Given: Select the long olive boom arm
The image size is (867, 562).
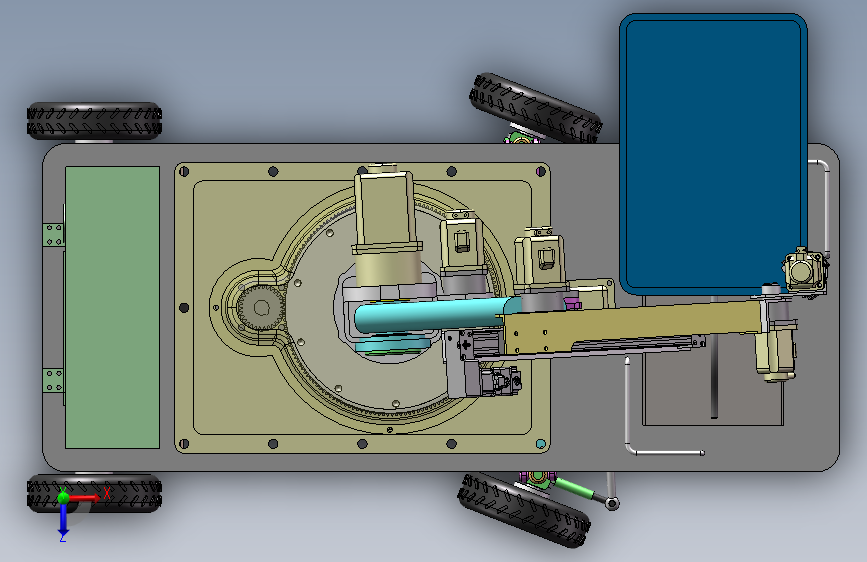Looking at the screenshot, I should coord(636,327).
